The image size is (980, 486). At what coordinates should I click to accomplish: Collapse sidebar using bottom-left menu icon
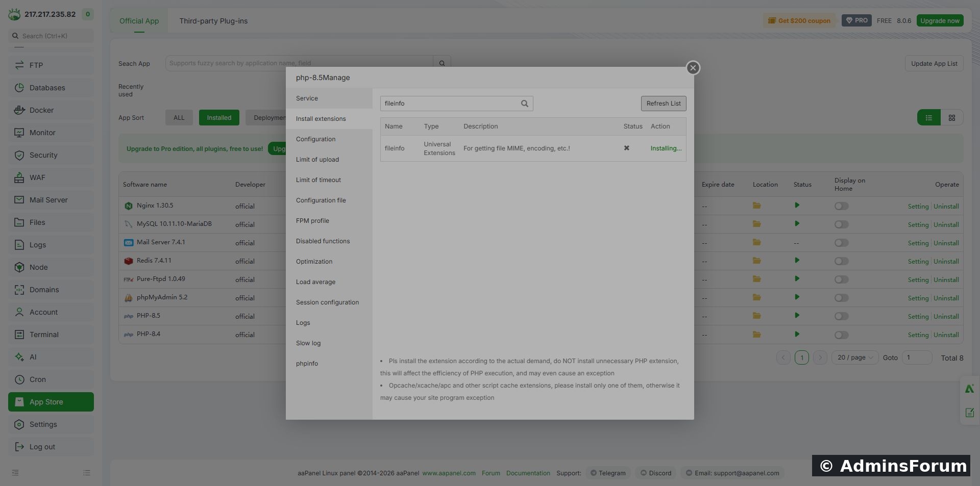tap(15, 473)
